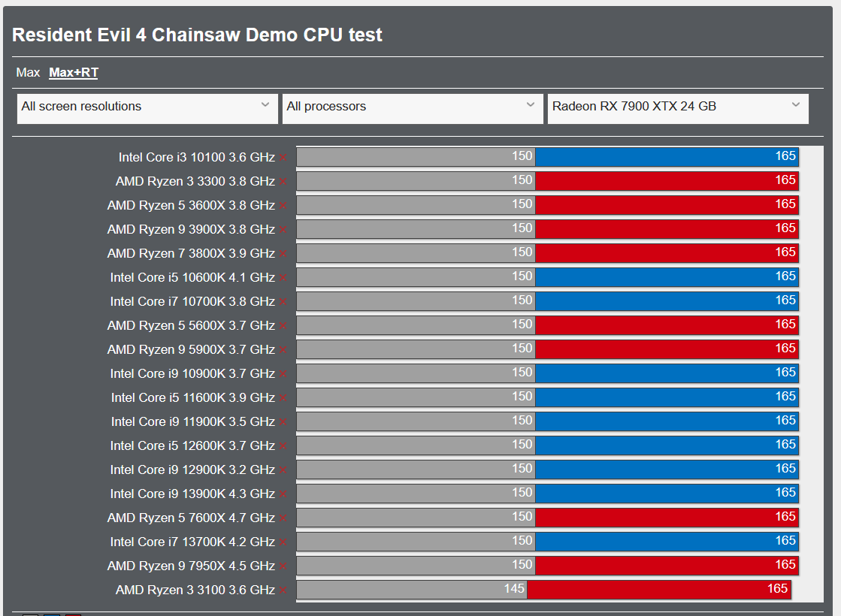841x616 pixels.
Task: Select the 'Intel Core i9 10900K 3.7 GHz' label
Action: [x=192, y=373]
